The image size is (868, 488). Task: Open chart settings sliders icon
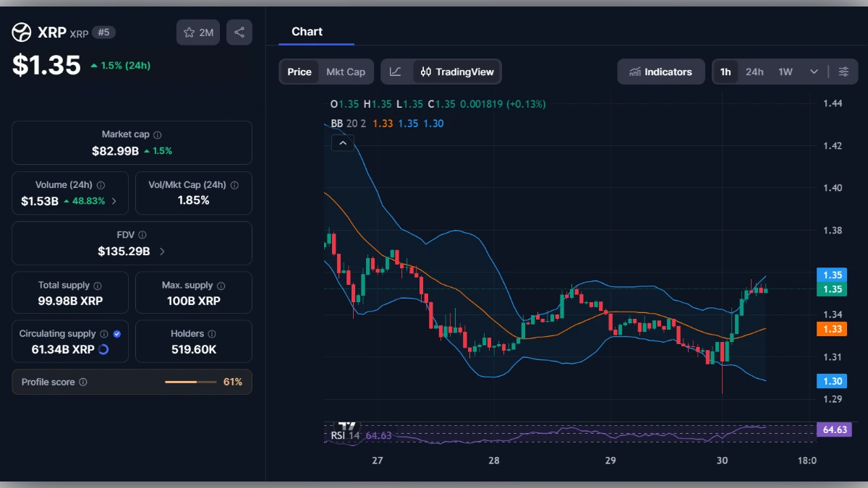843,72
